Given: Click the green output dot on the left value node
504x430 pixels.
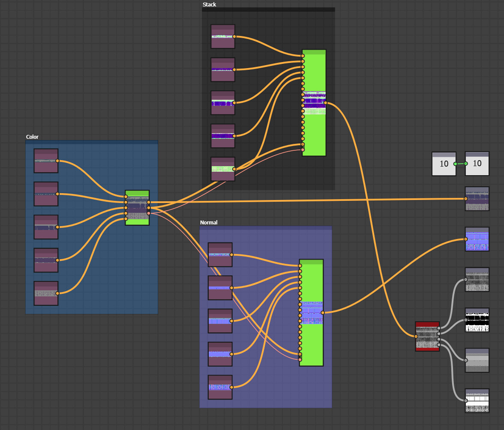Looking at the screenshot, I should (x=456, y=164).
